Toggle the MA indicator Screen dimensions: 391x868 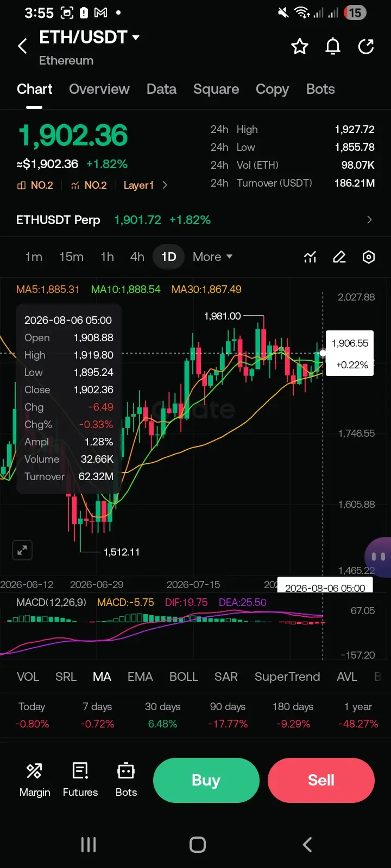102,676
